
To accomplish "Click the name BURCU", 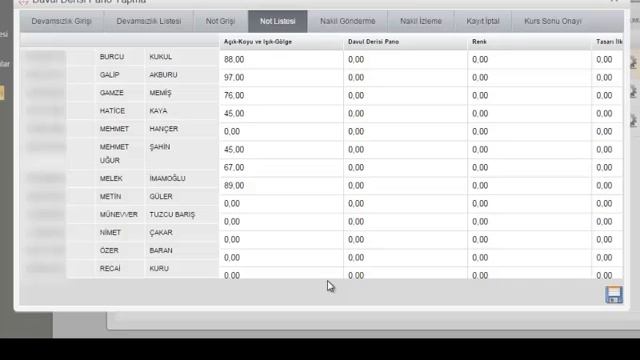I will point(112,57).
